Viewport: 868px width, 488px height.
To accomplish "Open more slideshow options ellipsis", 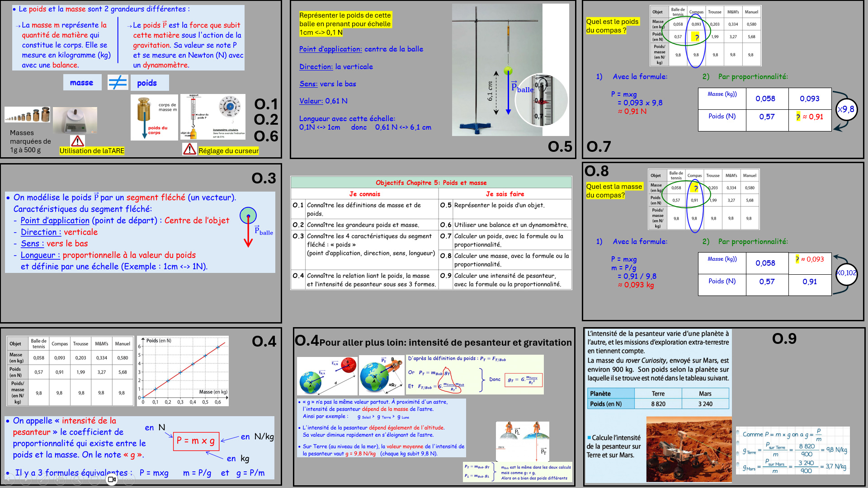I will point(129,480).
